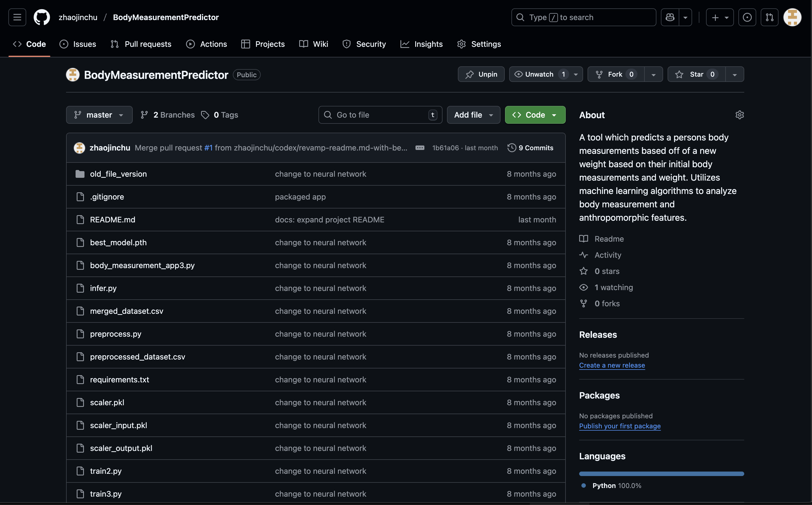Open the requirements.txt file
The height and width of the screenshot is (505, 812).
click(x=120, y=380)
